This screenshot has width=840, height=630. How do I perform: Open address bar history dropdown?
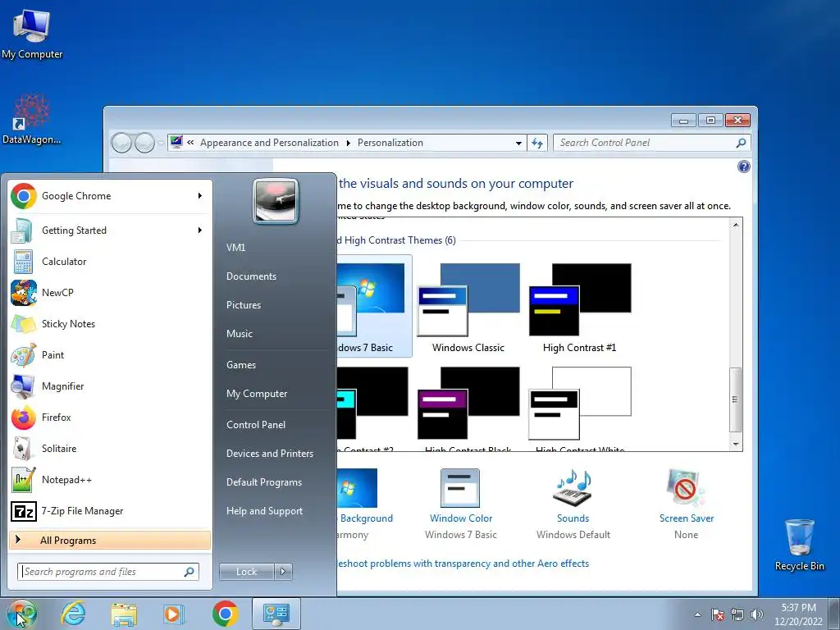tap(518, 143)
